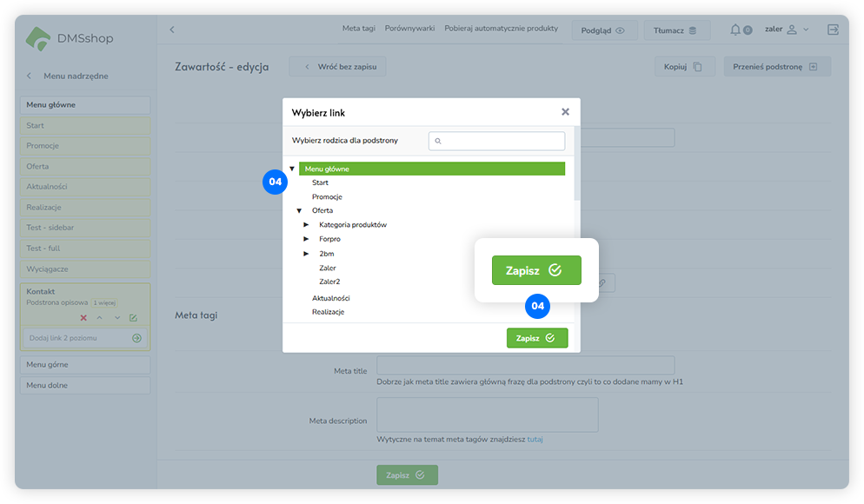Expand the Kategoria produktów tree node
The height and width of the screenshot is (504, 864).
coord(306,225)
